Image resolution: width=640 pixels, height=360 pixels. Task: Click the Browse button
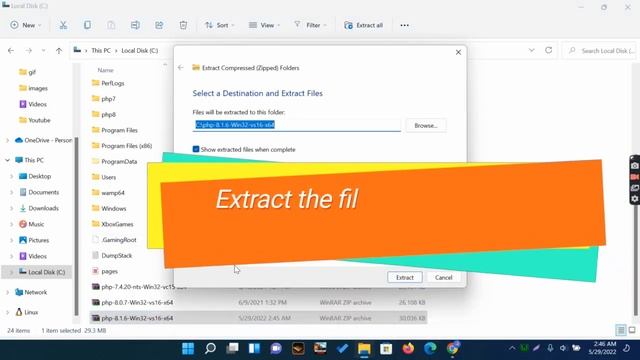426,126
